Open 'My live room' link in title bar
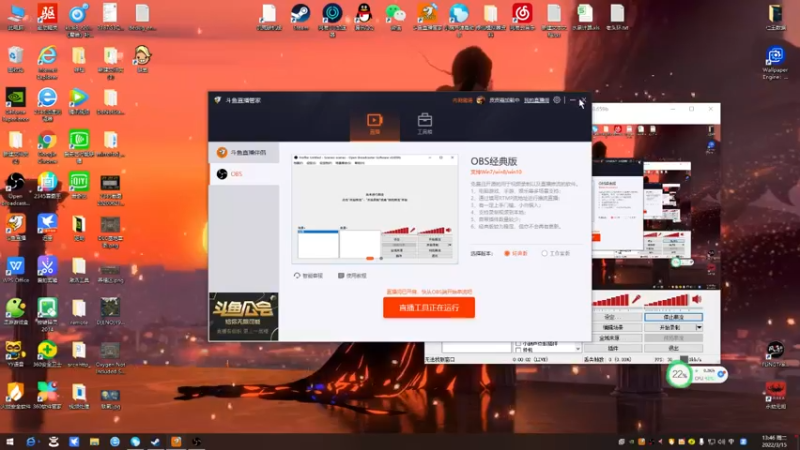 (536, 101)
